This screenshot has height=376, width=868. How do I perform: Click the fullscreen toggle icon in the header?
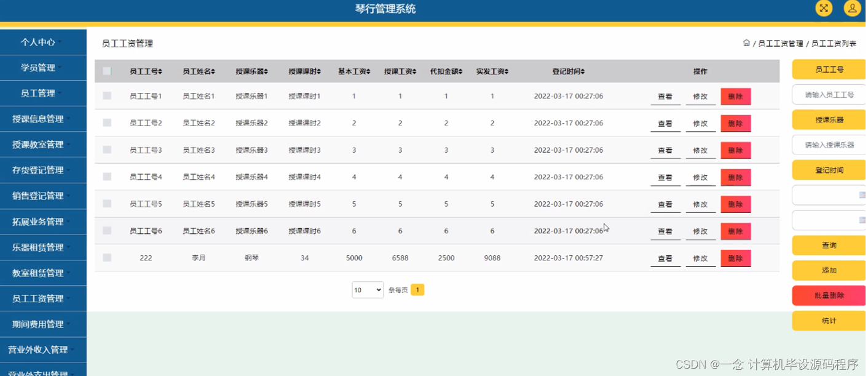click(824, 9)
